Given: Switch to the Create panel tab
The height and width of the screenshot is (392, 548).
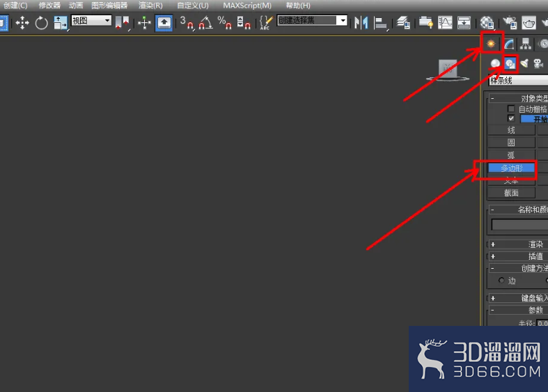Looking at the screenshot, I should pos(491,43).
